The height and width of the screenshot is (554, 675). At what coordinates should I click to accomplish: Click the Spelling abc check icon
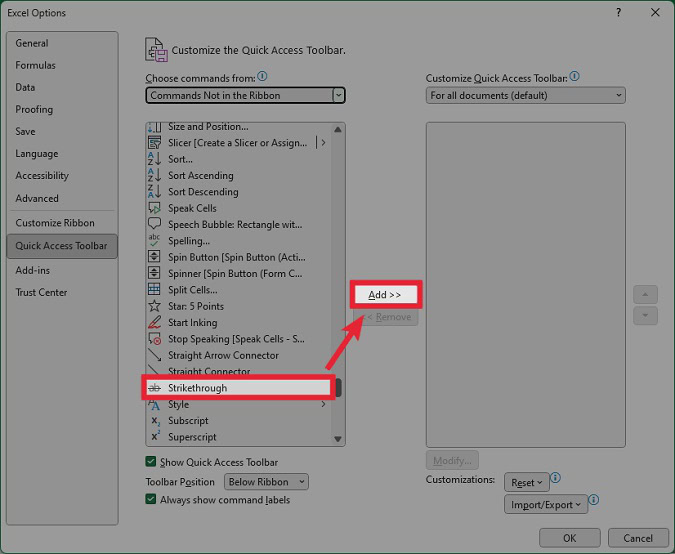[x=154, y=240]
